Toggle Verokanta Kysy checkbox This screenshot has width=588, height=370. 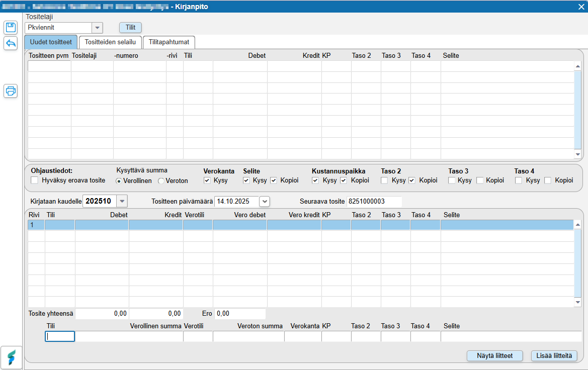pos(207,180)
